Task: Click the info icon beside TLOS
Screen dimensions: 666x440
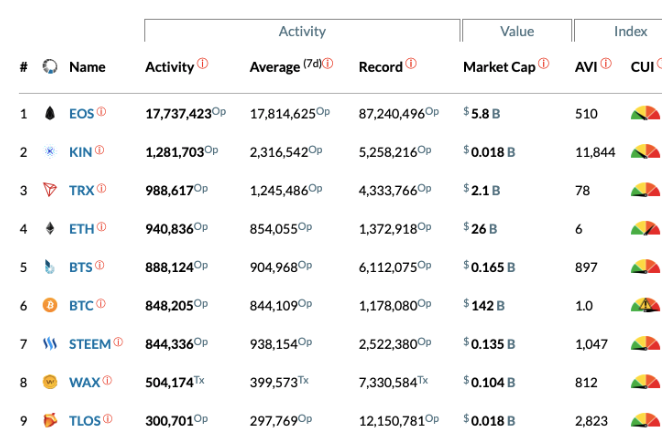Action: [107, 419]
